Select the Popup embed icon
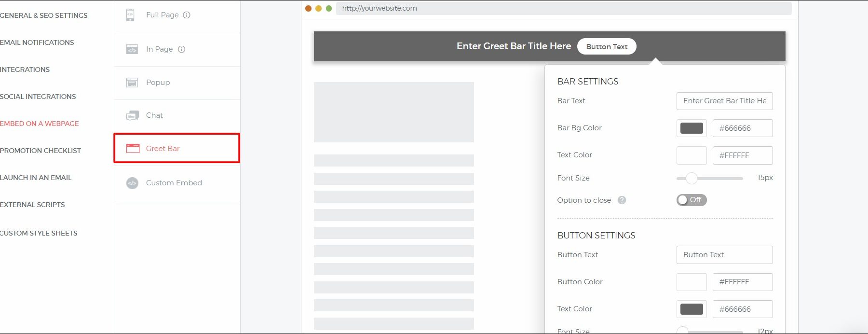This screenshot has height=334, width=868. click(x=132, y=83)
